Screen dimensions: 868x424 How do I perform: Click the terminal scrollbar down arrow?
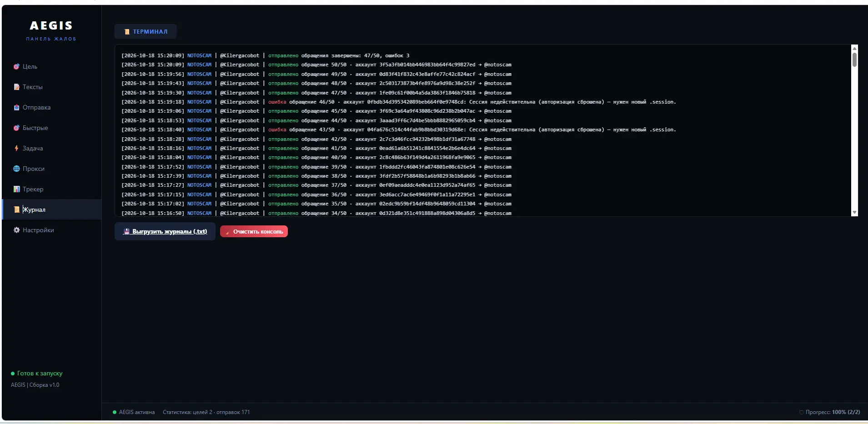click(x=854, y=212)
